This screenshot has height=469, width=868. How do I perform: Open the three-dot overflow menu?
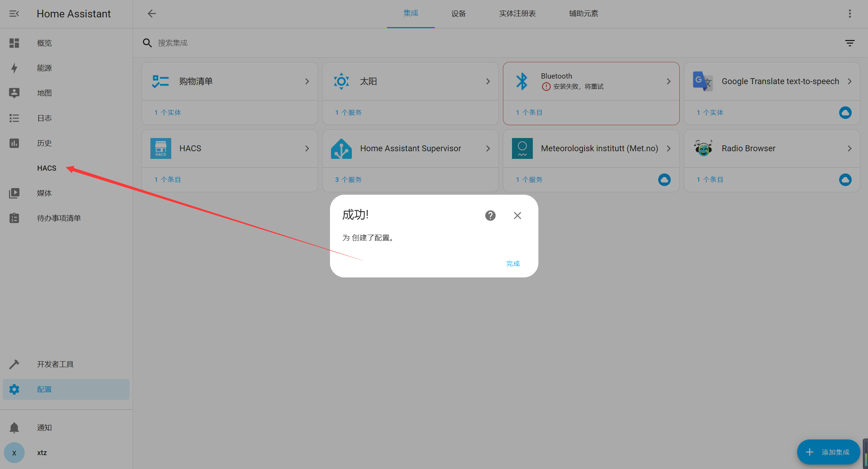point(850,14)
